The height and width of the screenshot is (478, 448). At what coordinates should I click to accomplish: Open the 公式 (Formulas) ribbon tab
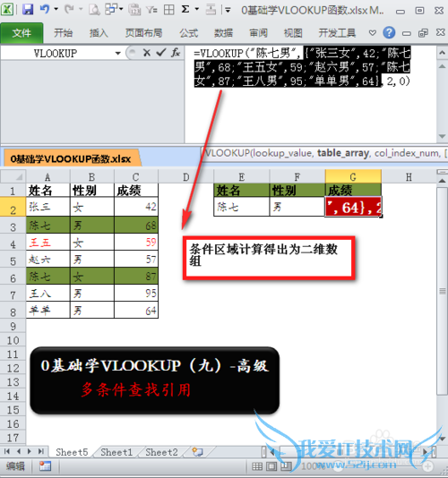[x=188, y=32]
